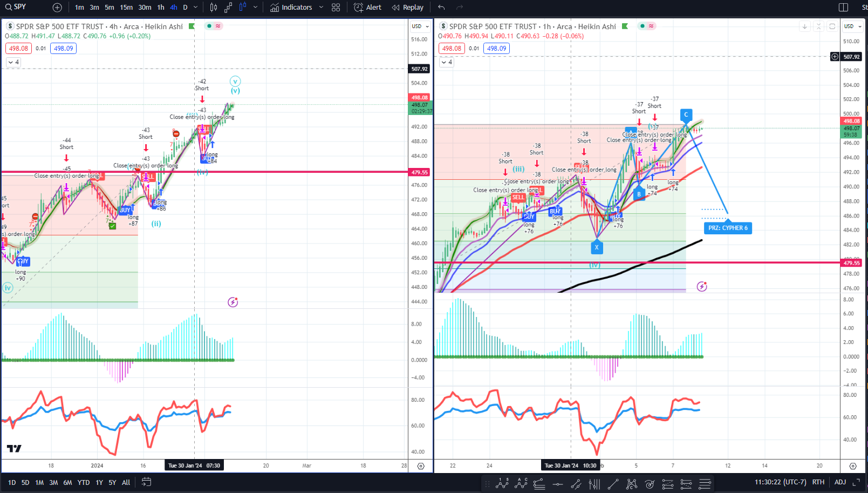Open the layout setup icon at top right

(x=844, y=8)
